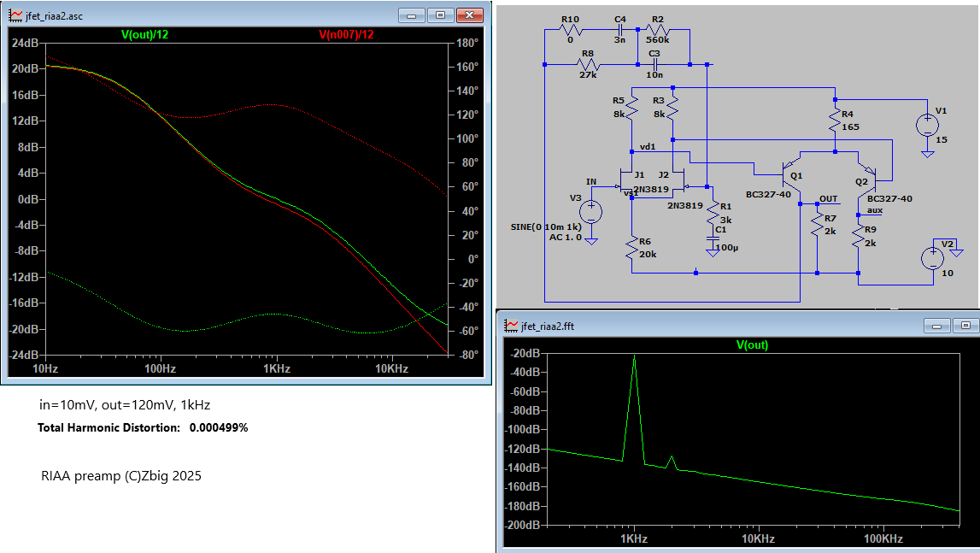
Task: Click the jfet_riaa2.asc window title
Action: [55, 16]
